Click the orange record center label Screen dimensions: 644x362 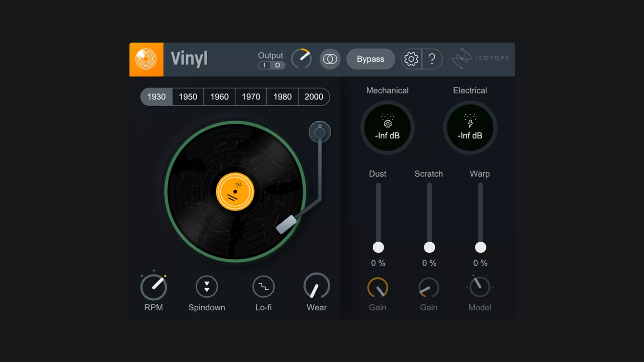(x=235, y=191)
